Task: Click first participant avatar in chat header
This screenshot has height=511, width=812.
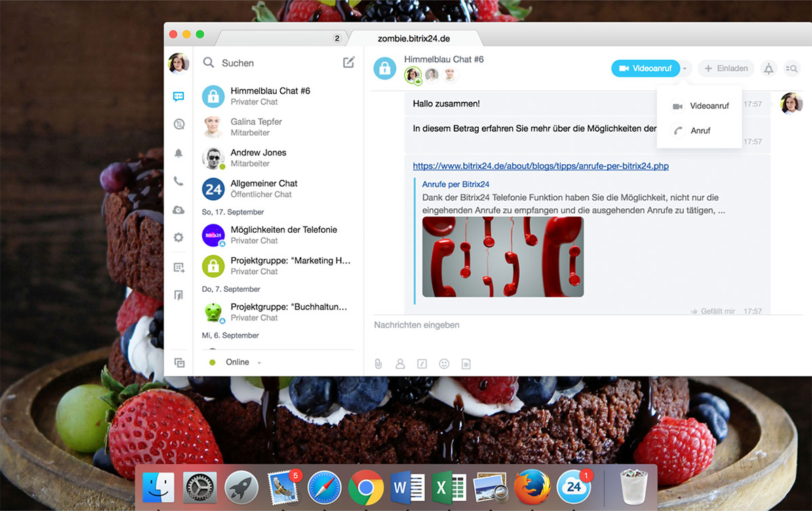Action: click(412, 75)
